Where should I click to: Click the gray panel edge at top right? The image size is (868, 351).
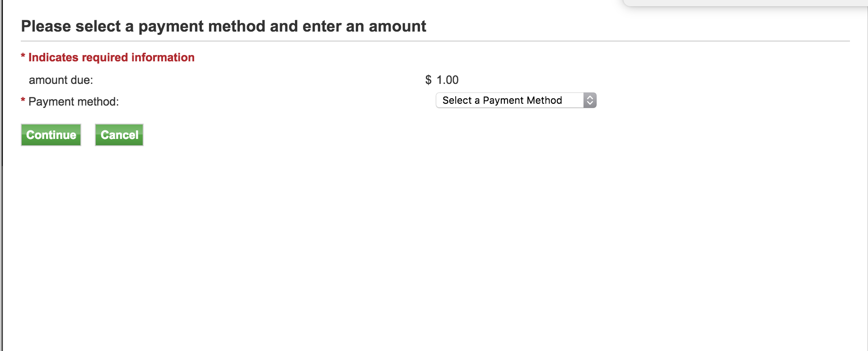[x=745, y=4]
